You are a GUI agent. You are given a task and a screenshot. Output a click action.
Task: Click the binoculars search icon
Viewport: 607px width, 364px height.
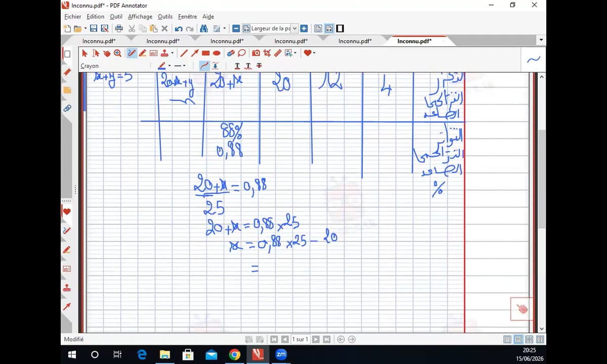coord(204,28)
